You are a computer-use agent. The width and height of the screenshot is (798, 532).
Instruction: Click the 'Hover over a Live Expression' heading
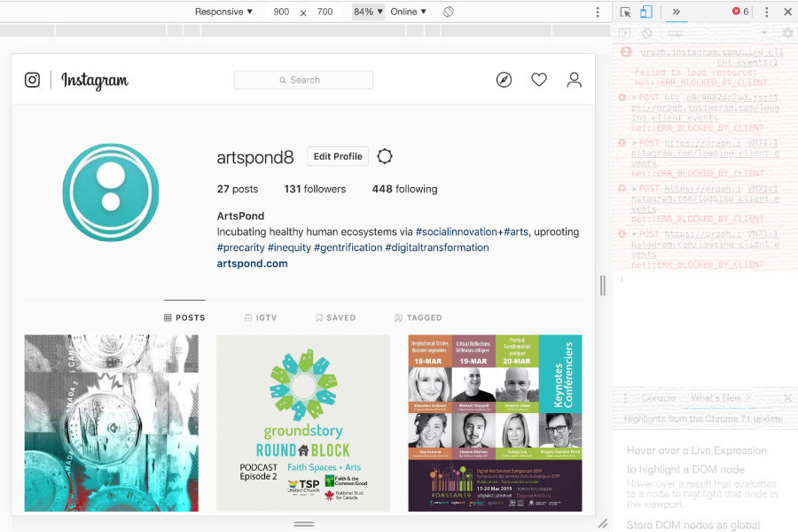[x=697, y=450]
